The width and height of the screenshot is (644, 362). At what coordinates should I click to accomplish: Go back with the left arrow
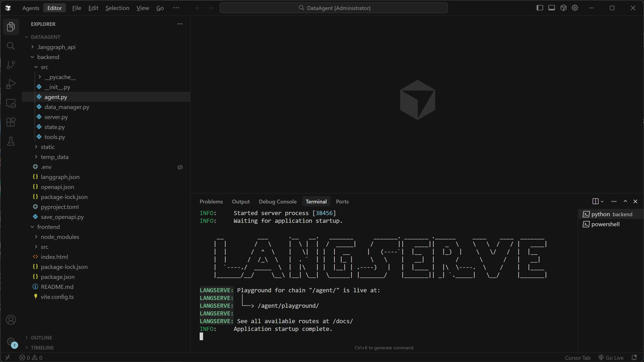click(198, 8)
